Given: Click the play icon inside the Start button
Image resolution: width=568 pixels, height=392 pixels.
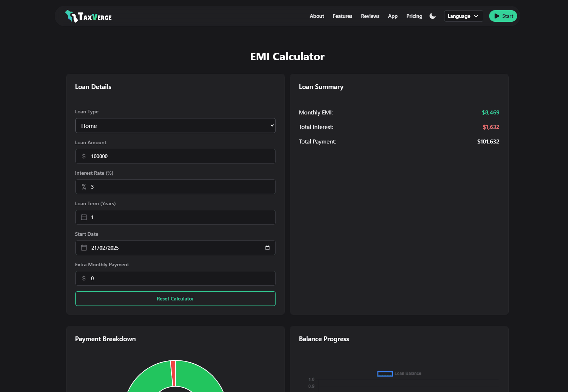Looking at the screenshot, I should point(495,16).
